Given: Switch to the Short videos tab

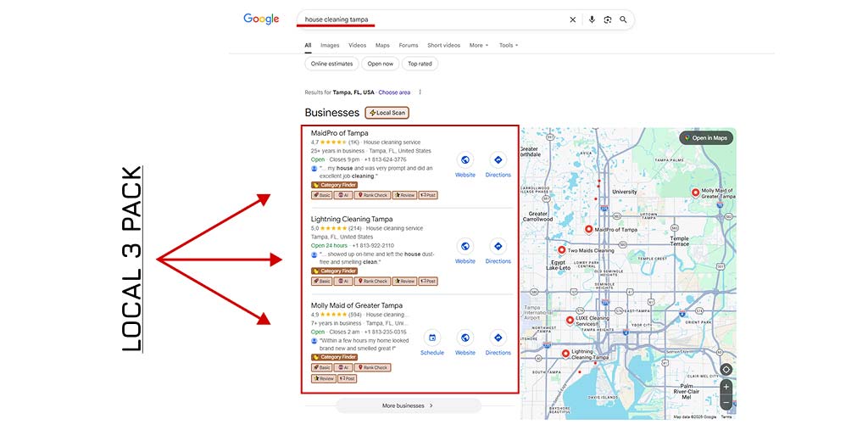Looking at the screenshot, I should (x=443, y=46).
